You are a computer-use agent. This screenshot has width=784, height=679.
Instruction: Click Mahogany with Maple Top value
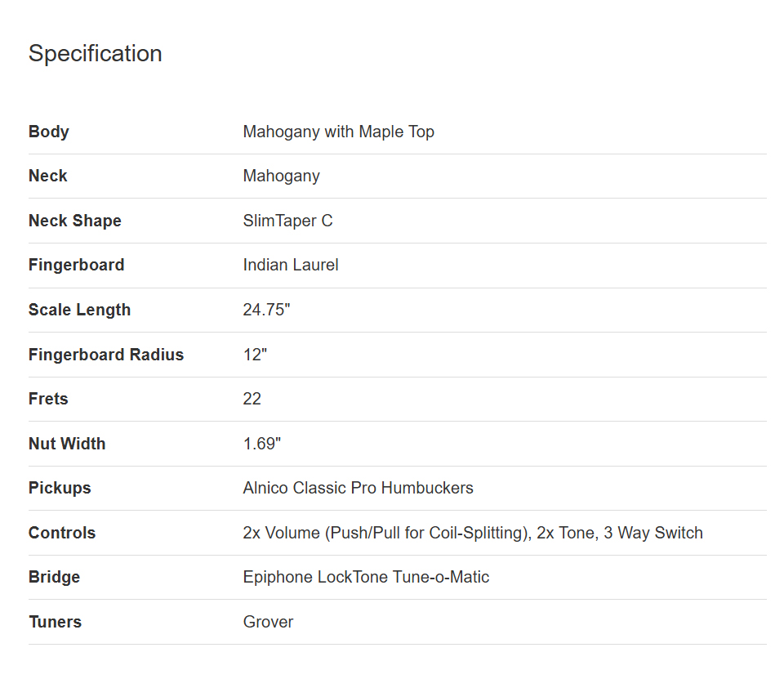338,132
